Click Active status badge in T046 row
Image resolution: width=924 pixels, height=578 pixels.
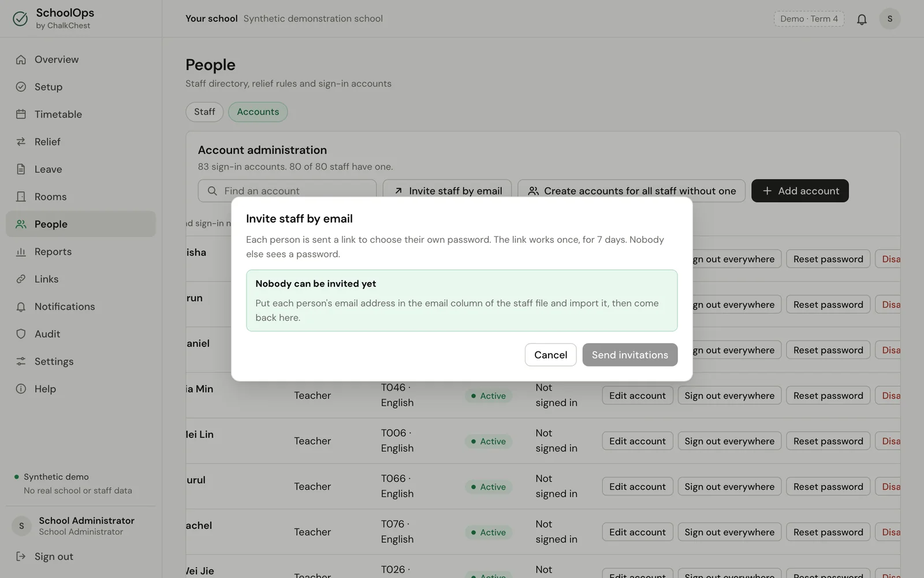[489, 396]
